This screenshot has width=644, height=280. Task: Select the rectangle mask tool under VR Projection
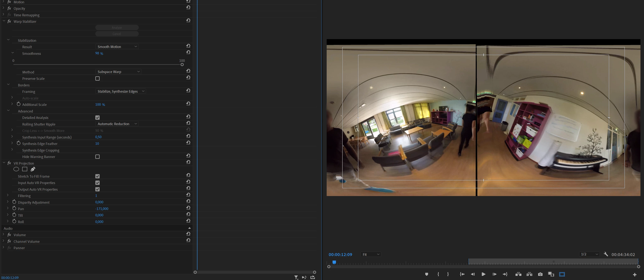25,169
